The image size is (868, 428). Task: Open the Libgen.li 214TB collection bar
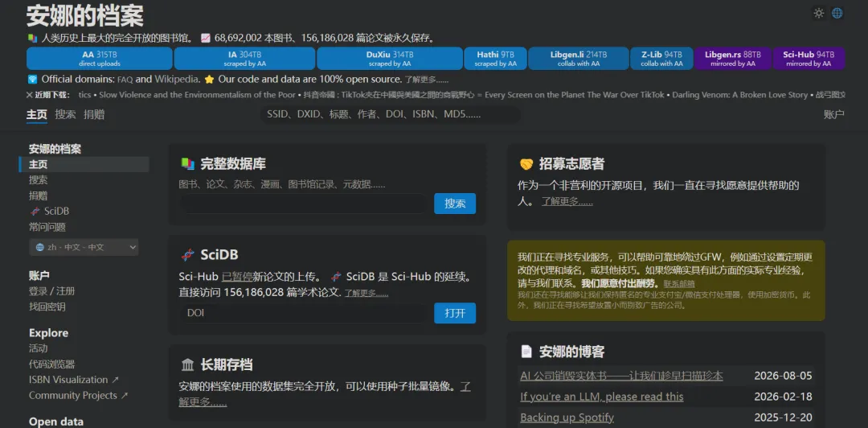(579, 59)
